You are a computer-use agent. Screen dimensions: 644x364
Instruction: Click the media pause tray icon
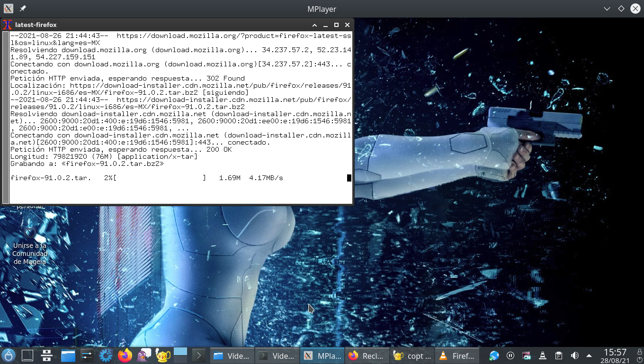[x=510, y=355]
